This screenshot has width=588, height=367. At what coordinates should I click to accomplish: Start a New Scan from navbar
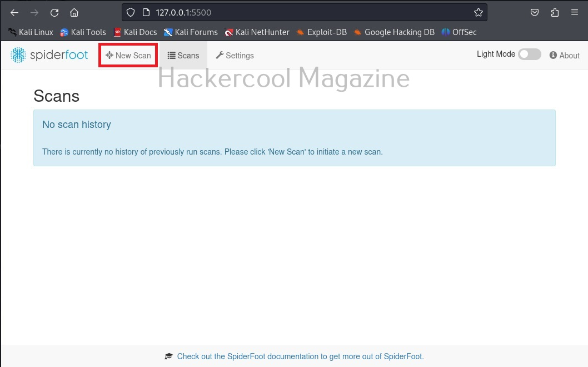click(x=128, y=56)
